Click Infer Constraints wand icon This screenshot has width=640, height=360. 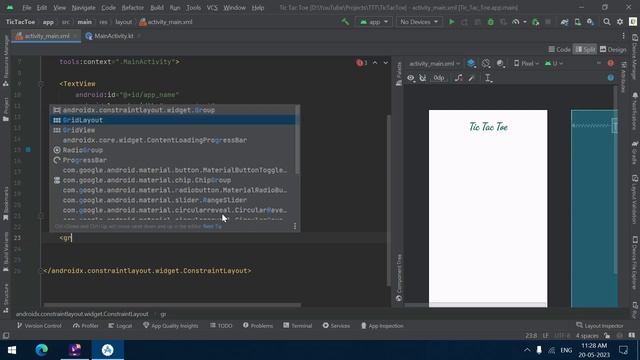click(472, 78)
